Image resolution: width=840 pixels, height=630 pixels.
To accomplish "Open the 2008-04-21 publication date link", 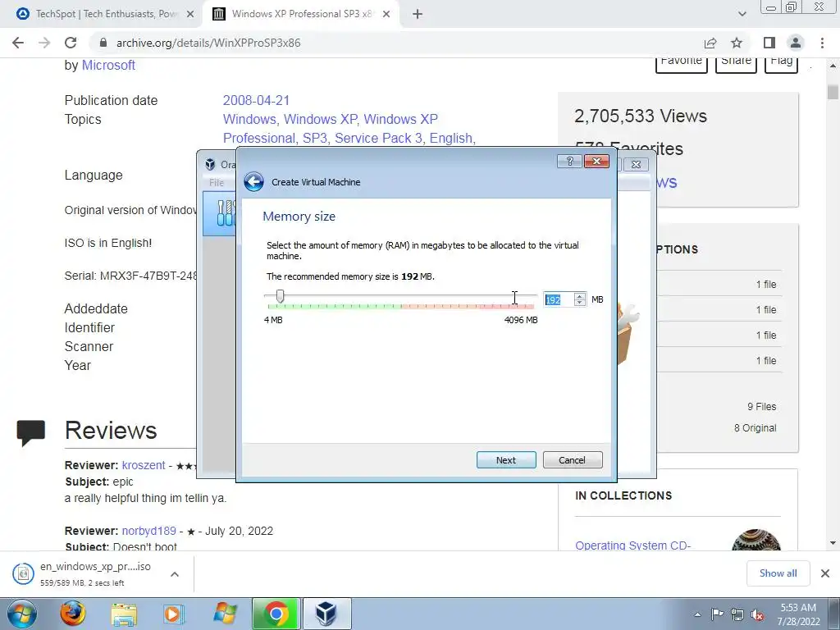I will [x=256, y=101].
